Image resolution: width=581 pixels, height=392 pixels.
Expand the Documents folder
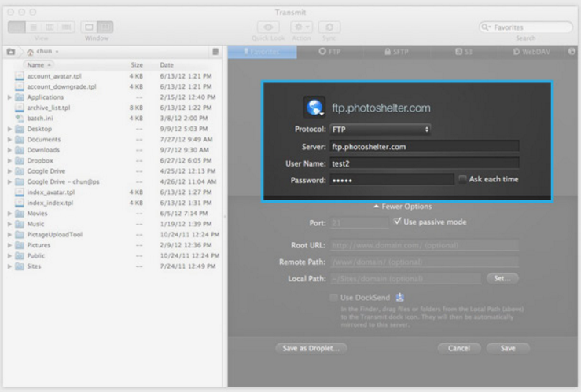click(x=9, y=139)
